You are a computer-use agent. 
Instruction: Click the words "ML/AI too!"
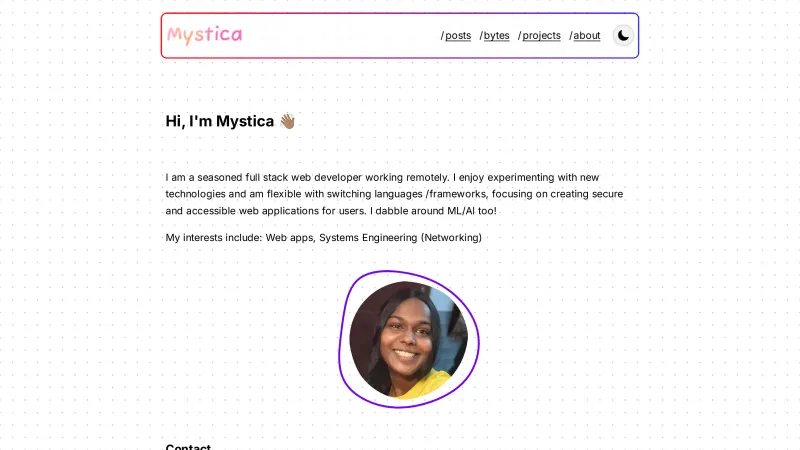472,211
